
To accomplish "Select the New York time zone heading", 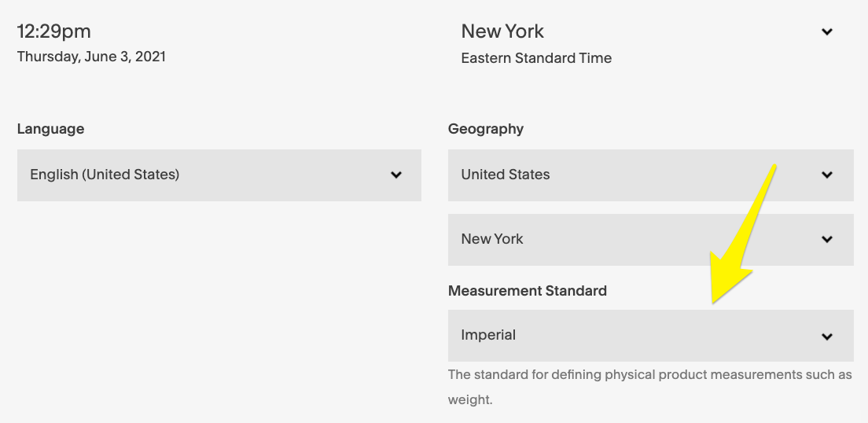I will [502, 31].
